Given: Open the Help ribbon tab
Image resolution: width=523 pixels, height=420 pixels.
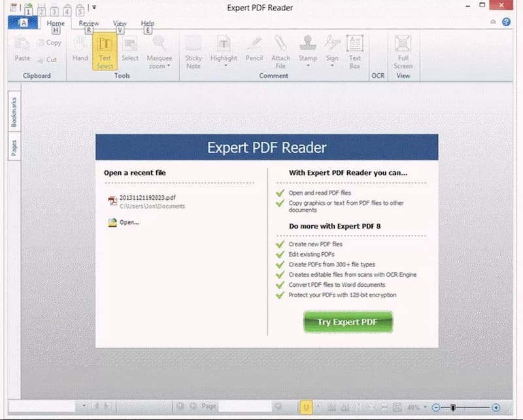Looking at the screenshot, I should (x=148, y=24).
